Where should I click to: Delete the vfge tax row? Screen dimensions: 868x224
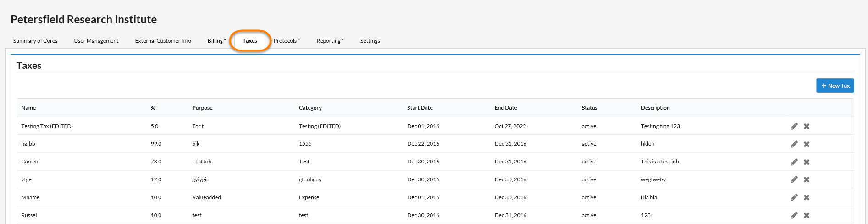[807, 179]
